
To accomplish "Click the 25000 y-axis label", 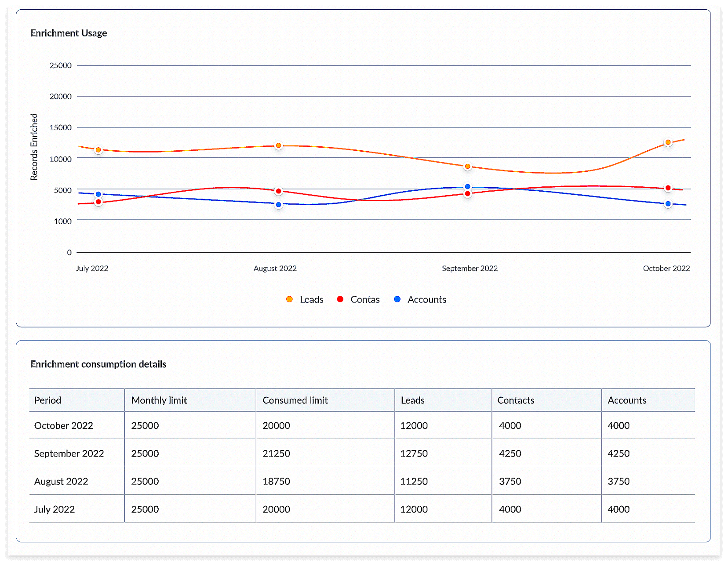I will click(x=61, y=65).
